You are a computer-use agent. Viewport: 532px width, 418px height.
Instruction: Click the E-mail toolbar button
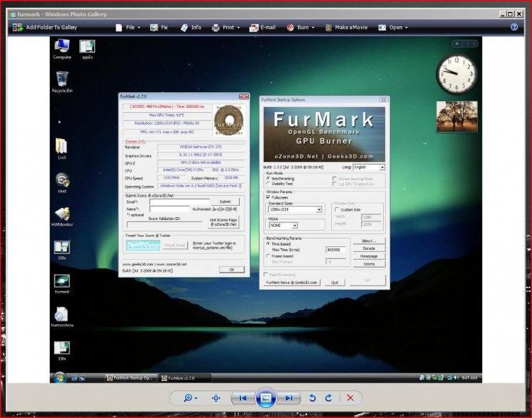(262, 28)
